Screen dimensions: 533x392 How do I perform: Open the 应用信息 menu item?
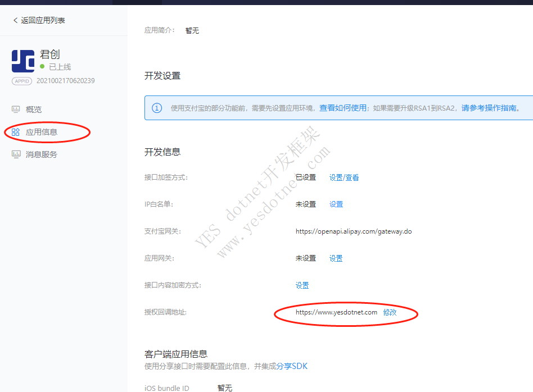[42, 132]
